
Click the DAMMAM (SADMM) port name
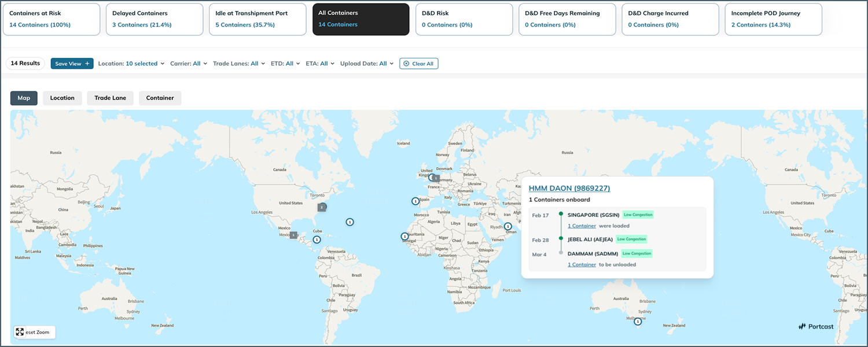click(x=593, y=254)
